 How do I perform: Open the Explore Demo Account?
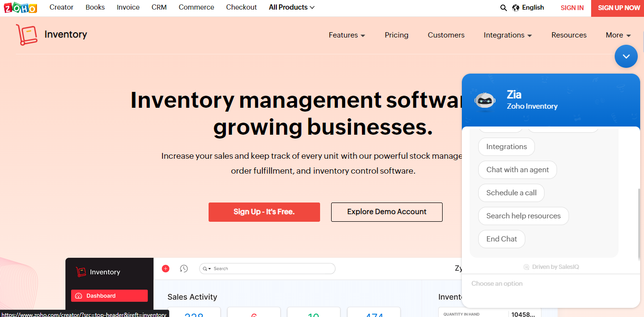pyautogui.click(x=386, y=212)
